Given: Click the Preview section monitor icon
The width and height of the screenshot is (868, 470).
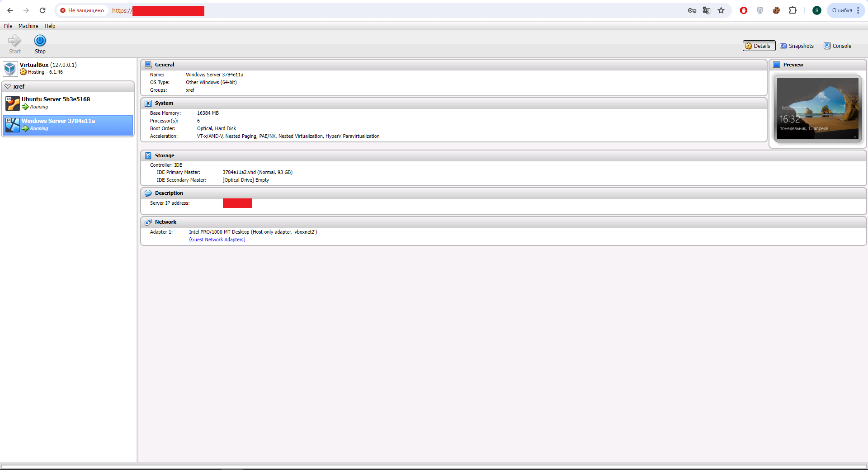Looking at the screenshot, I should coord(776,65).
